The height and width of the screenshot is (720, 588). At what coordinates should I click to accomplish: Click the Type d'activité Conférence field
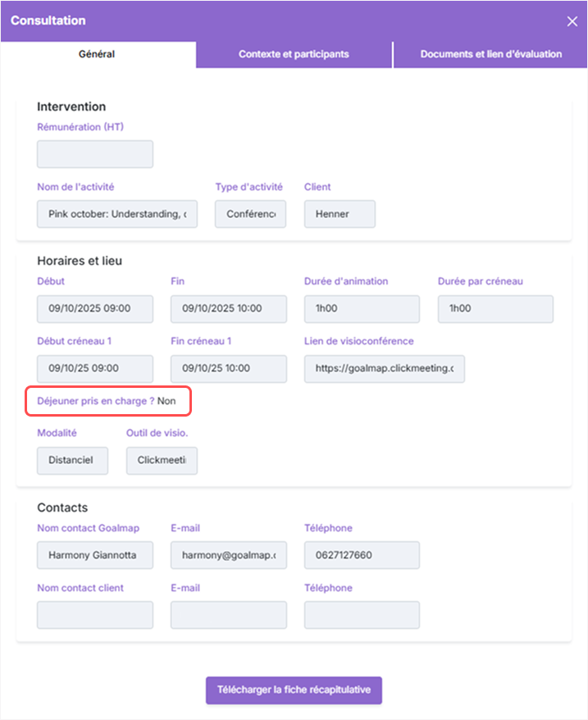(x=250, y=214)
